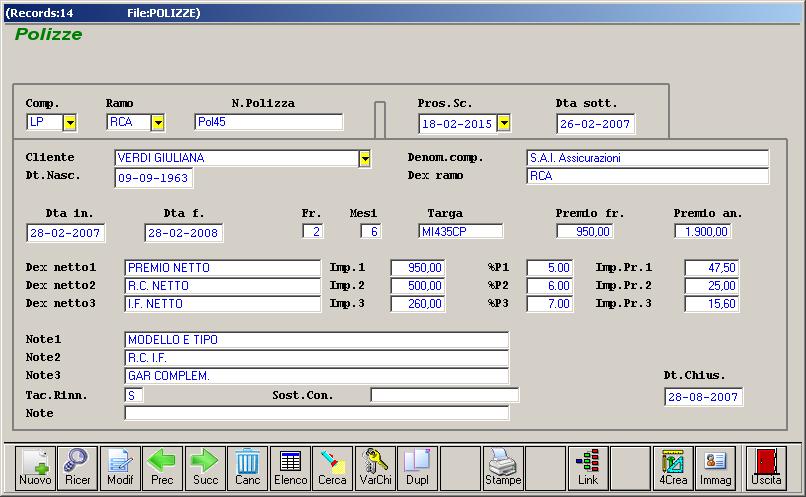Focus the Targa field MI435CP

coord(461,231)
